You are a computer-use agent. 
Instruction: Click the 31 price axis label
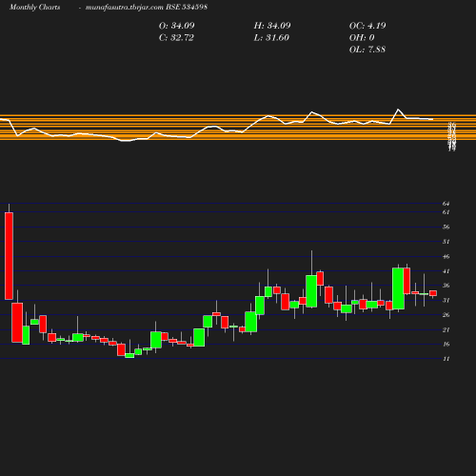click(446, 300)
